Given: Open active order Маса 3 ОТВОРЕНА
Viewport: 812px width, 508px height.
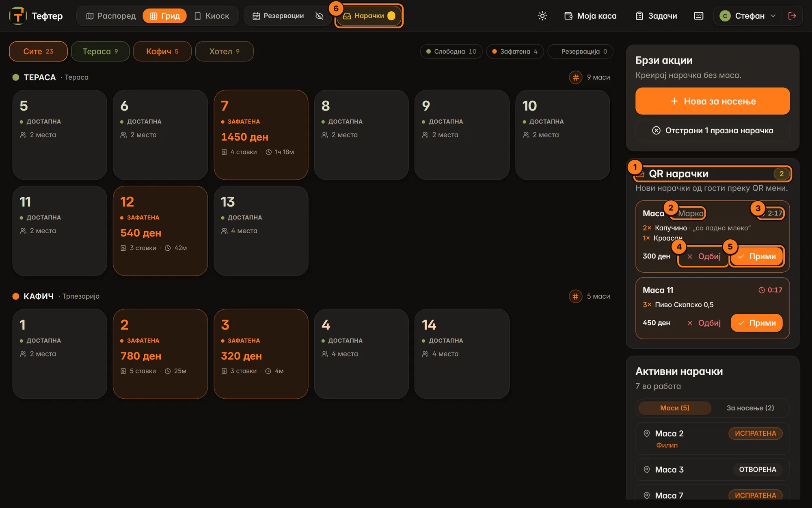Looking at the screenshot, I should 713,470.
